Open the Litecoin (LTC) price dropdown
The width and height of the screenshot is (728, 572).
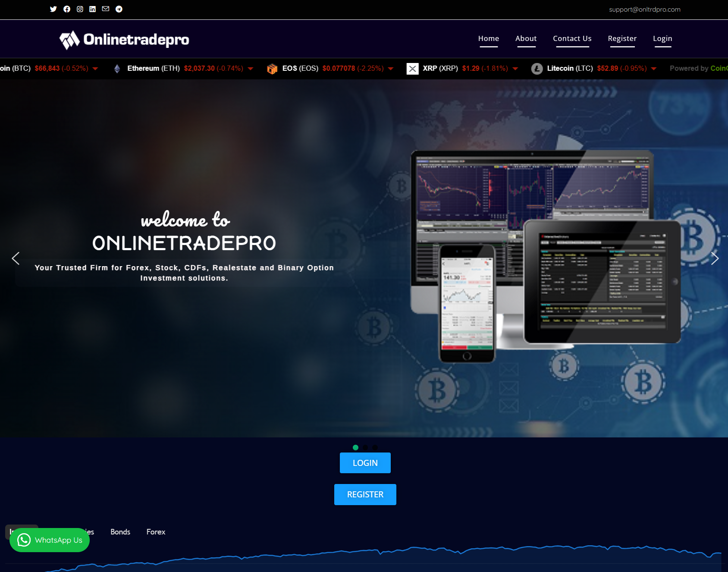point(653,68)
